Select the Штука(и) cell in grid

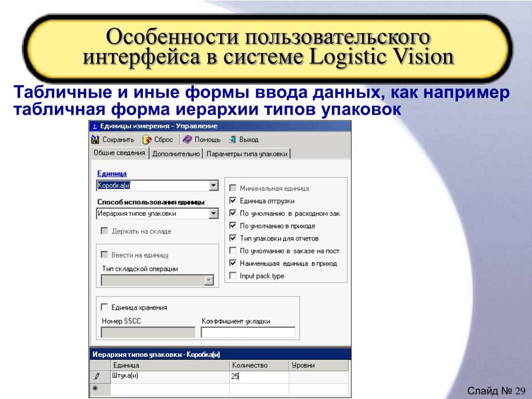170,377
